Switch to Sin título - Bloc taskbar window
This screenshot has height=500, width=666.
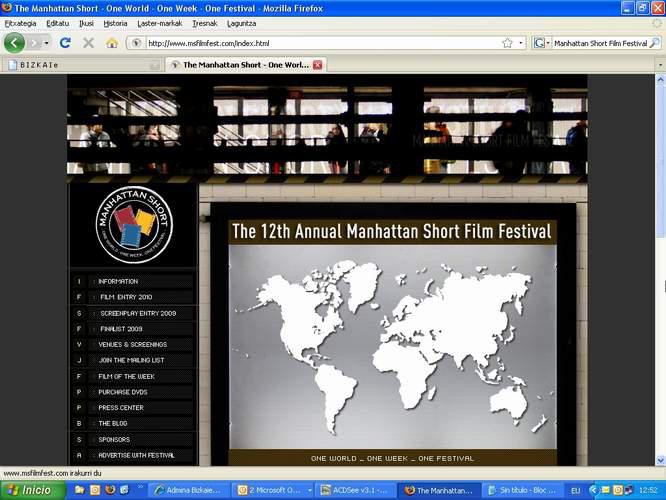pos(523,490)
